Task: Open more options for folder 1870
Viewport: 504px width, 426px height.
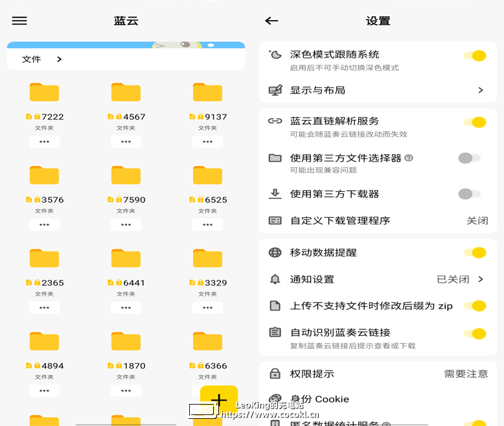Action: click(126, 390)
